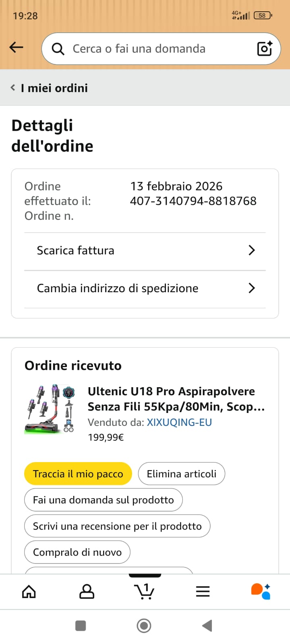Open Cambia indirizzo di spedizione chevron
Image resolution: width=290 pixels, height=644 pixels.
[x=252, y=288]
